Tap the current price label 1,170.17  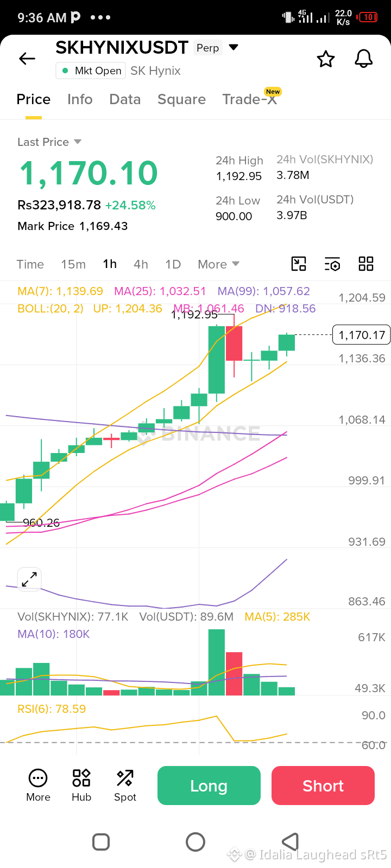(x=362, y=335)
